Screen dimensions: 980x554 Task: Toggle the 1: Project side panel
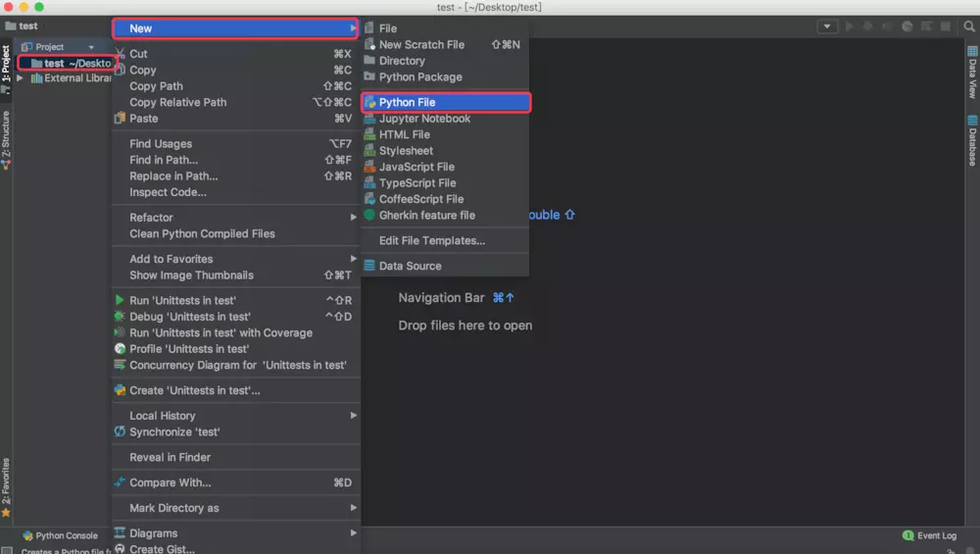point(6,66)
